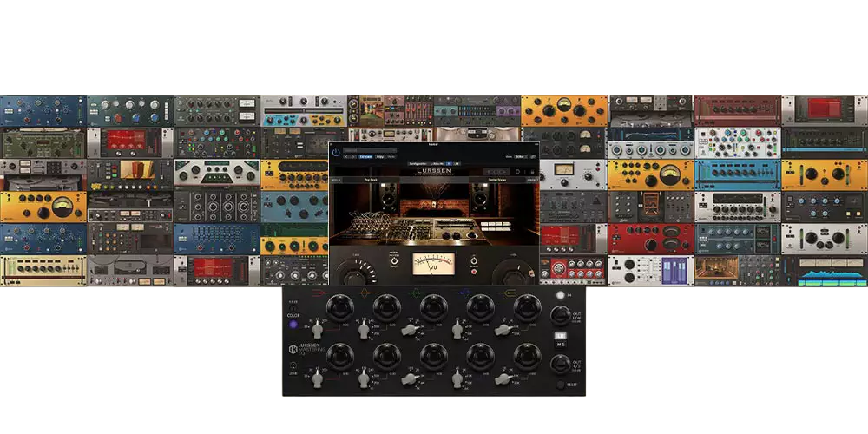Click upper-row blue band gain knob
This screenshot has height=434, width=868.
(481, 308)
